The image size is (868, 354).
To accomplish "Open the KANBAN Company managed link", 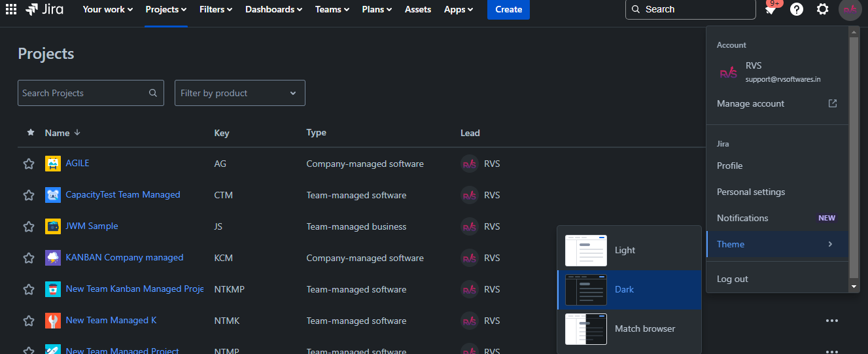I will coord(124,257).
